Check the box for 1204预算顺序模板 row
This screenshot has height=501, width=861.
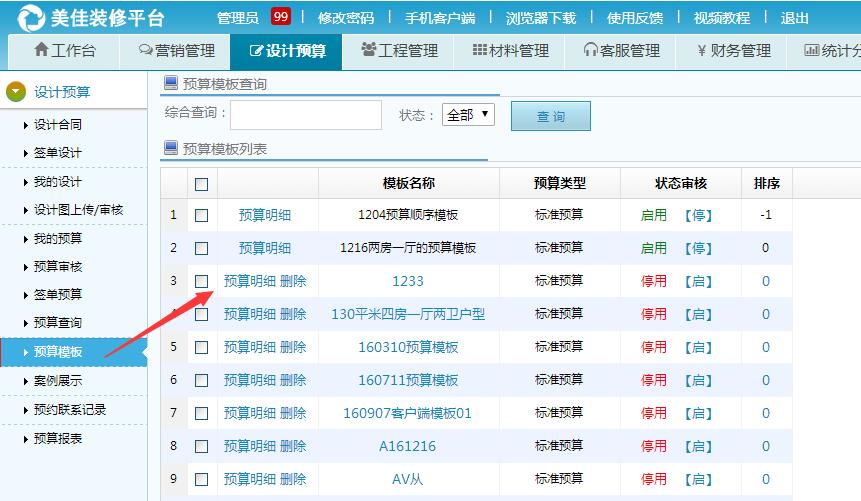[x=202, y=215]
